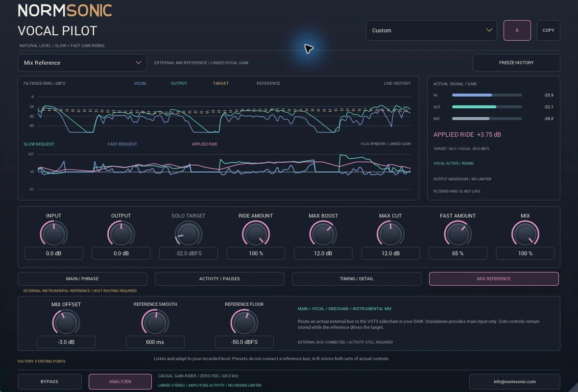Click the -50.0 dBFS reference floor field

pyautogui.click(x=244, y=342)
